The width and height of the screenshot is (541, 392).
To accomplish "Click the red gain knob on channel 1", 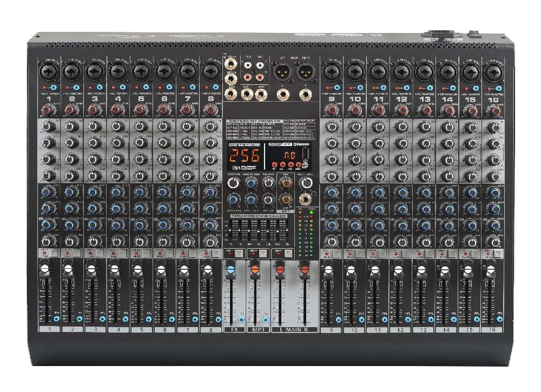I will point(46,111).
